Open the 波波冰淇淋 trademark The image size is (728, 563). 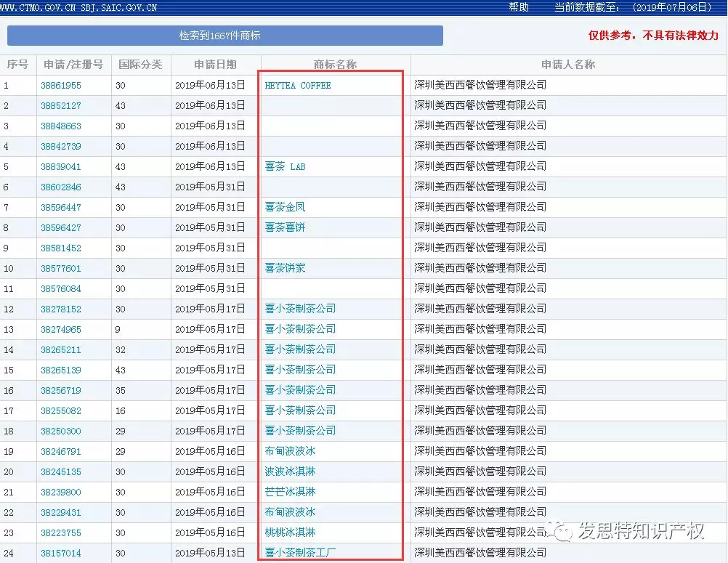tap(290, 471)
